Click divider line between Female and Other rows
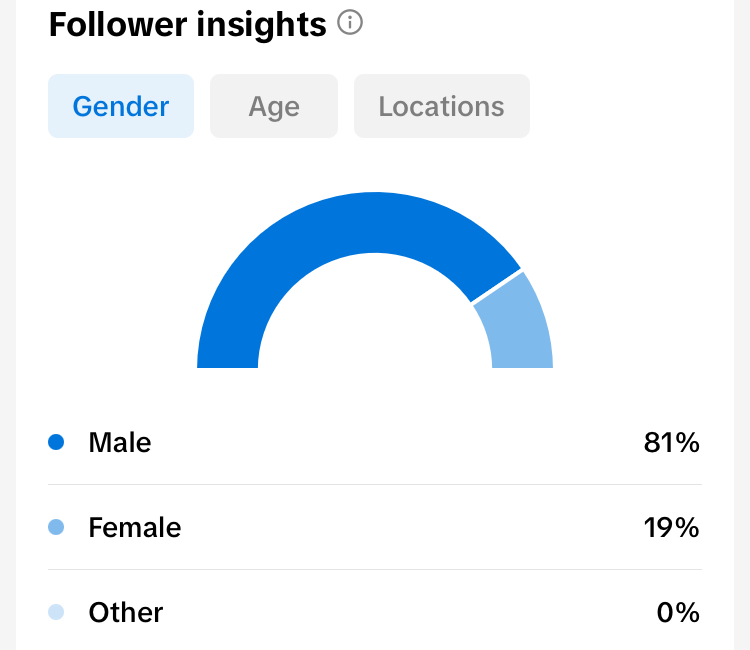 pyautogui.click(x=375, y=570)
